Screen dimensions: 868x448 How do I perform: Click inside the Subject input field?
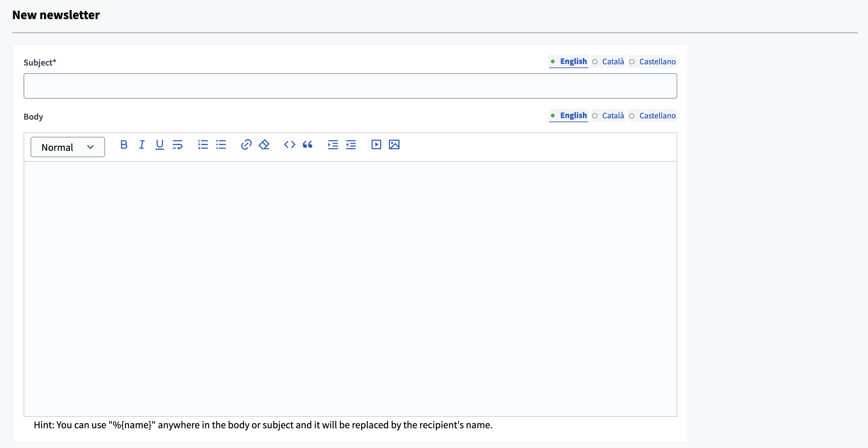pos(351,86)
